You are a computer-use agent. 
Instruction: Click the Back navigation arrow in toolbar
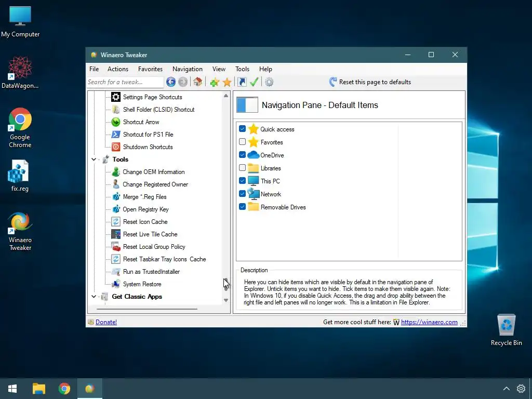170,82
